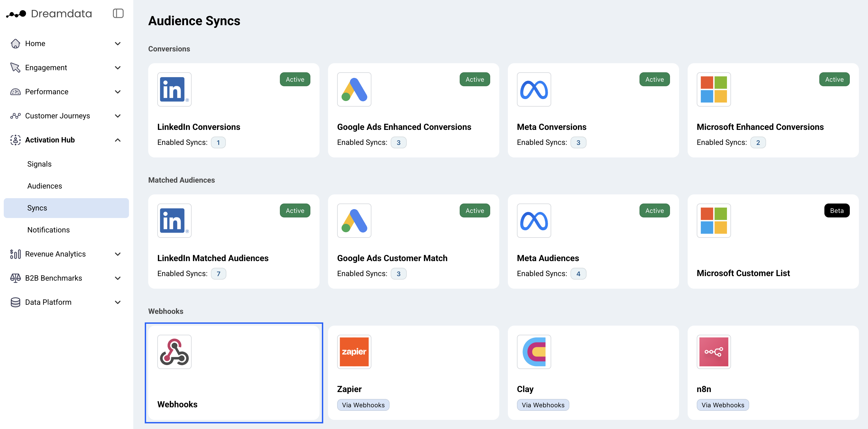Open the Performance menu label

tap(47, 92)
